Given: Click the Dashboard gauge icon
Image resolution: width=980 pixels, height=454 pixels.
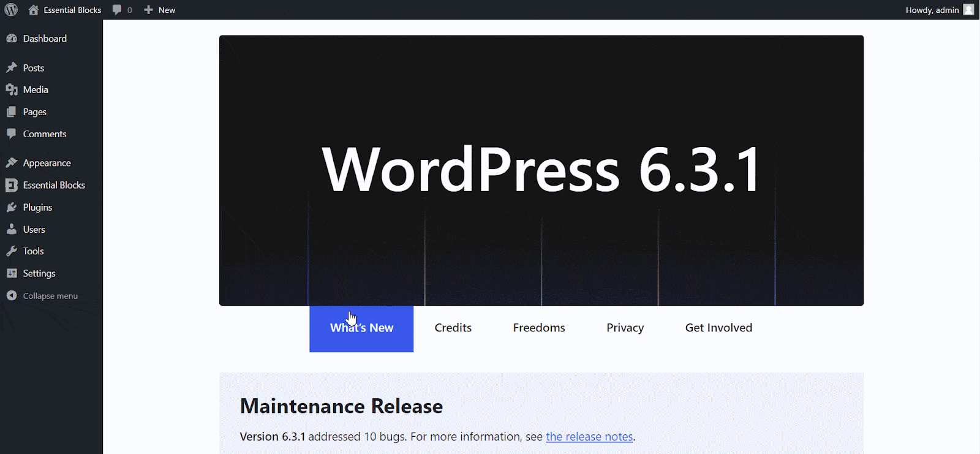Looking at the screenshot, I should coord(12,39).
